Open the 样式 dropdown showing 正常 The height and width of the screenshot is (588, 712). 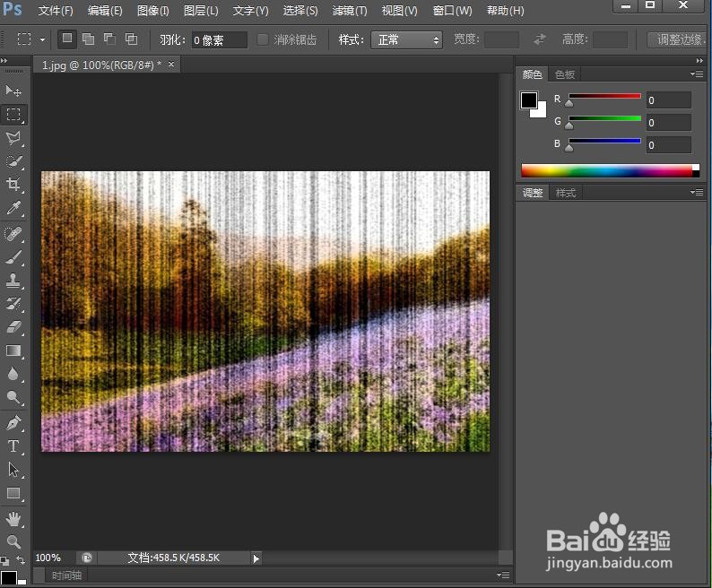[406, 40]
